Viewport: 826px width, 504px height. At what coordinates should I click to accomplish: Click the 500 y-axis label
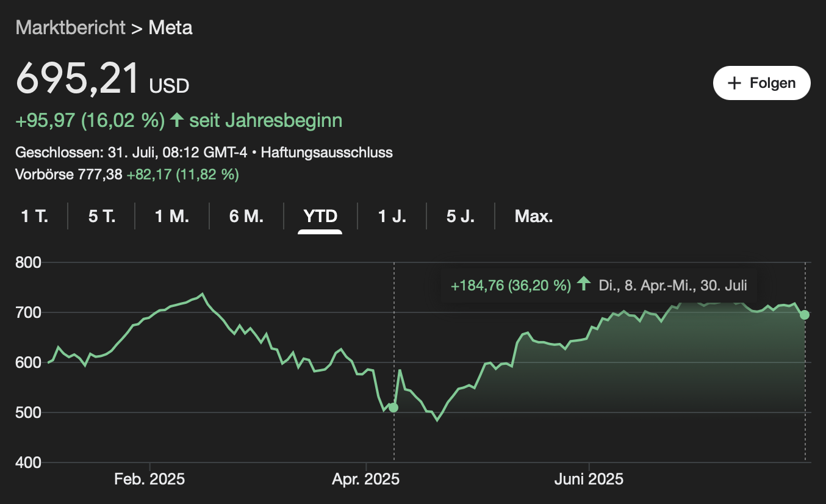pyautogui.click(x=28, y=413)
